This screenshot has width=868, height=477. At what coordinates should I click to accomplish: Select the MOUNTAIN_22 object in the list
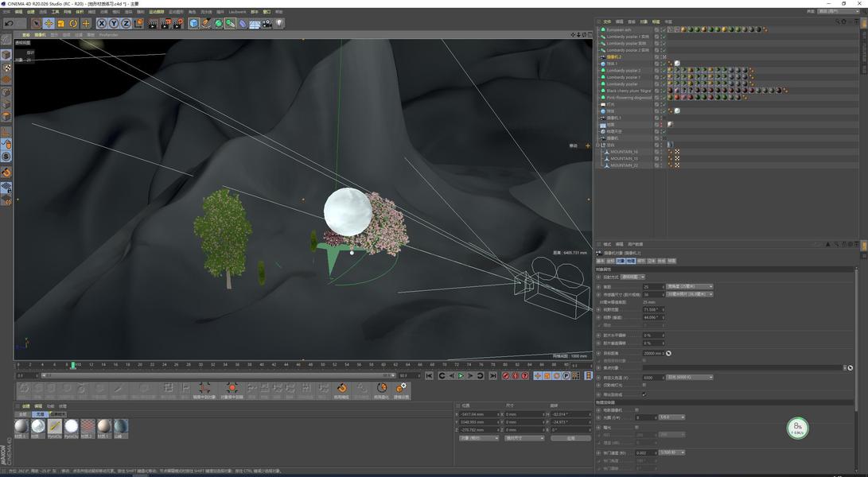pyautogui.click(x=624, y=165)
